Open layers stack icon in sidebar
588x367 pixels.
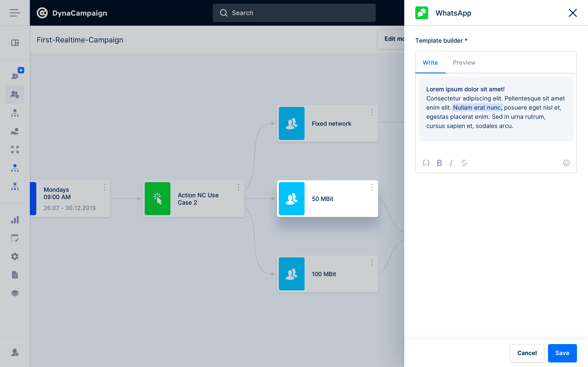click(x=15, y=293)
